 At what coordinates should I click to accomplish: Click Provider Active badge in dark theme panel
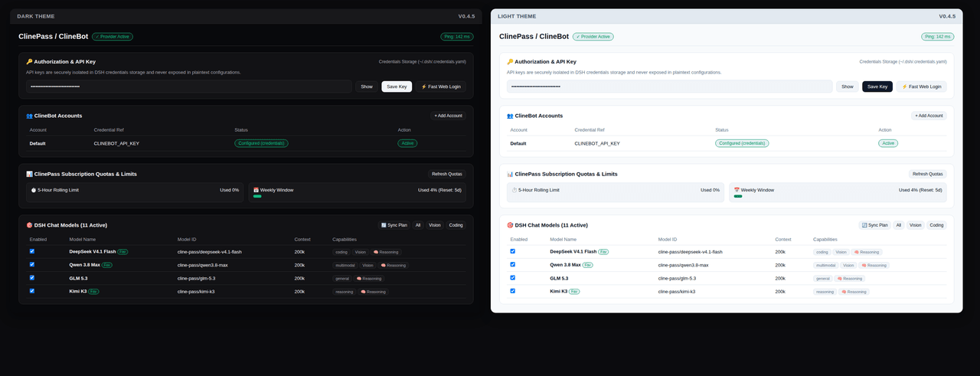(x=113, y=36)
